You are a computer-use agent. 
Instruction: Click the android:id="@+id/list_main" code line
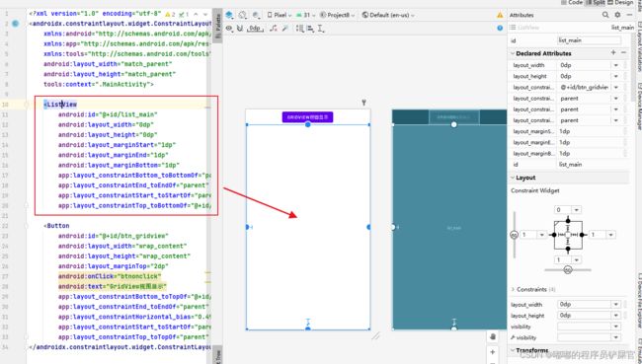pos(108,114)
